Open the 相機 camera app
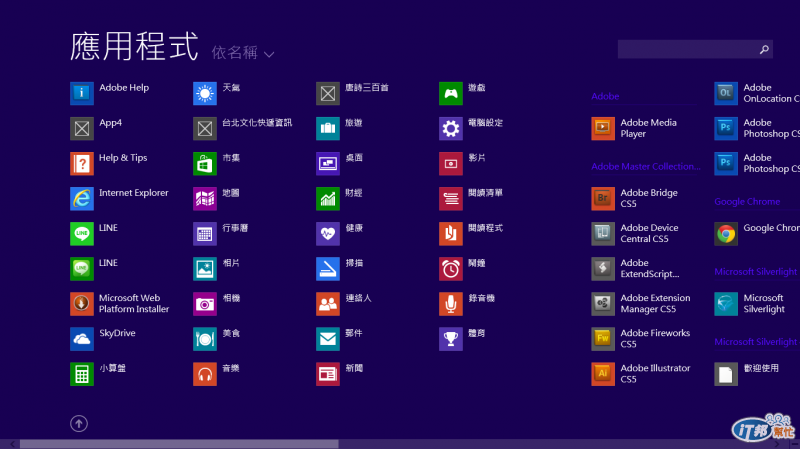The image size is (800, 449). pyautogui.click(x=217, y=304)
